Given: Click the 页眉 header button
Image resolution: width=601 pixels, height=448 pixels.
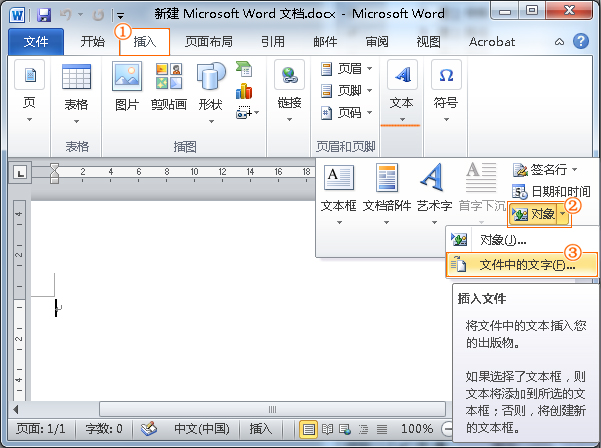Looking at the screenshot, I should point(346,69).
